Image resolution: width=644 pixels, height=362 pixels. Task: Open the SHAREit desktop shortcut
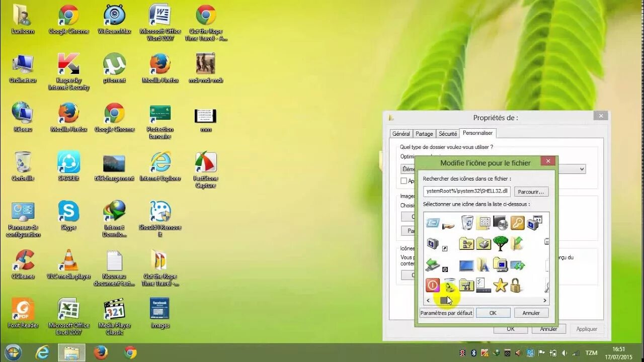(x=68, y=166)
